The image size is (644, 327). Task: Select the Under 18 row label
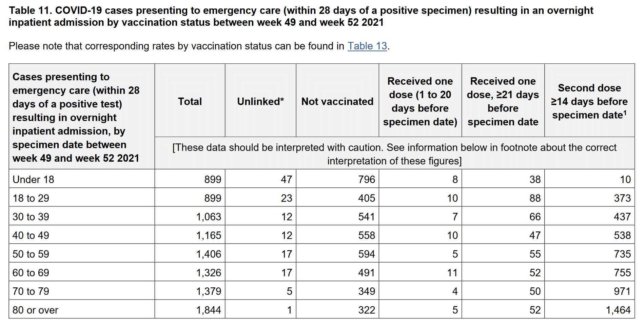(x=33, y=179)
